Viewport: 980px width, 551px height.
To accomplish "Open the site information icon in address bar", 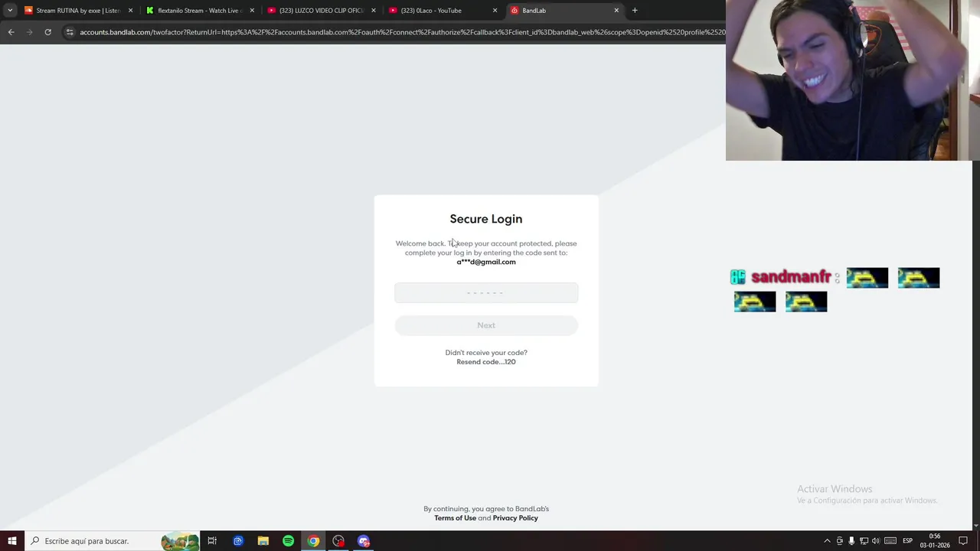I will (x=70, y=32).
